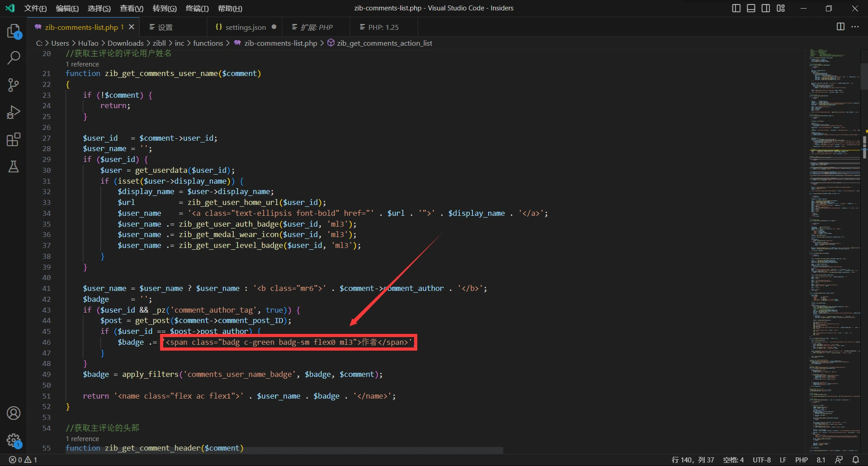Open editor More Actions ellipsis menu
The height and width of the screenshot is (466, 868).
(855, 27)
